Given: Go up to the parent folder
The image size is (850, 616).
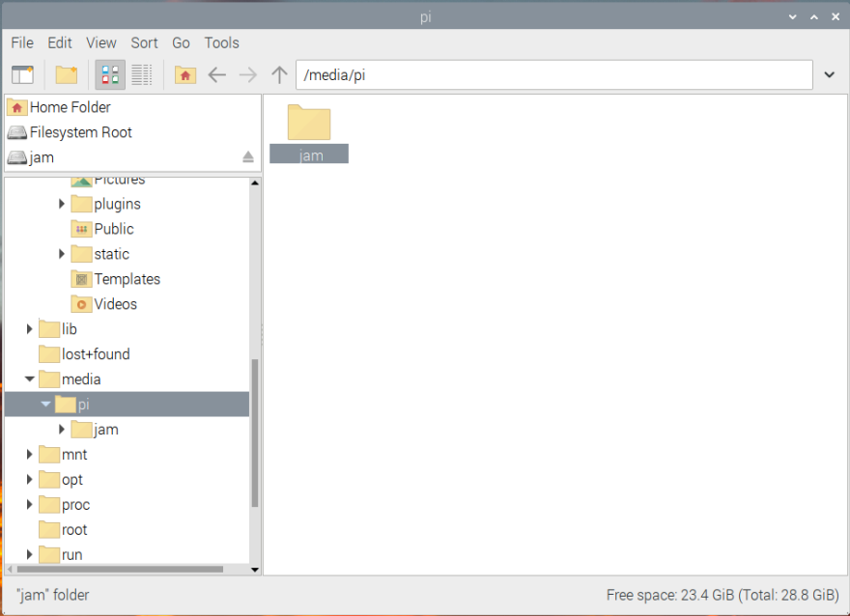Looking at the screenshot, I should coord(280,74).
